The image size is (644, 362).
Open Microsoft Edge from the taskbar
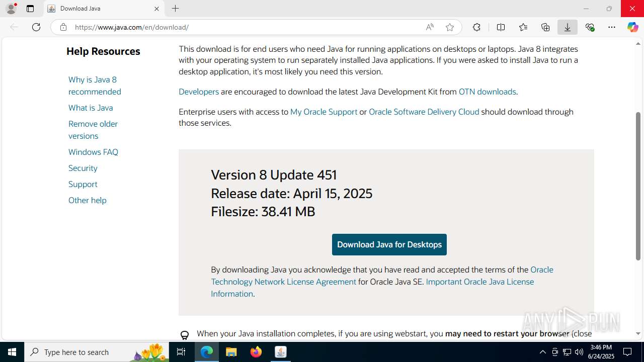pyautogui.click(x=207, y=352)
